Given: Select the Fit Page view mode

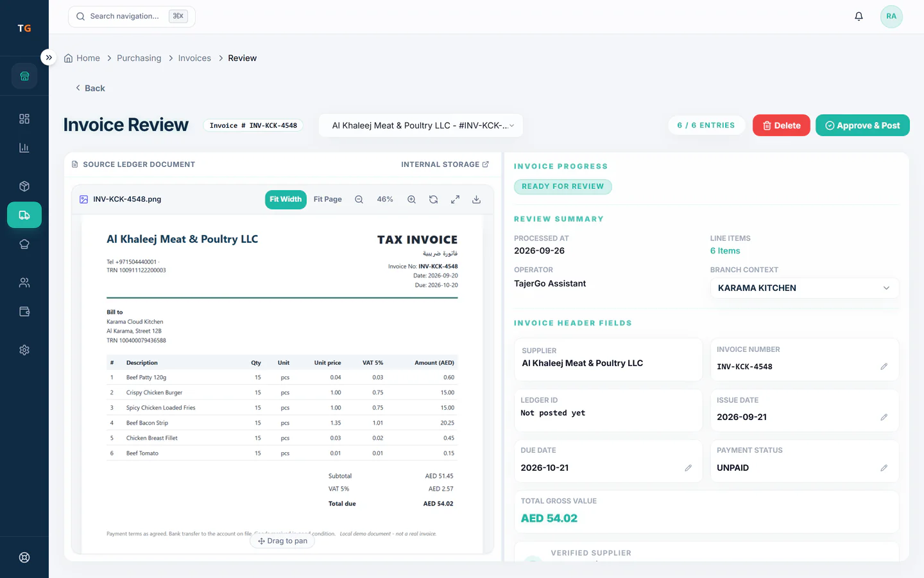Looking at the screenshot, I should 328,200.
